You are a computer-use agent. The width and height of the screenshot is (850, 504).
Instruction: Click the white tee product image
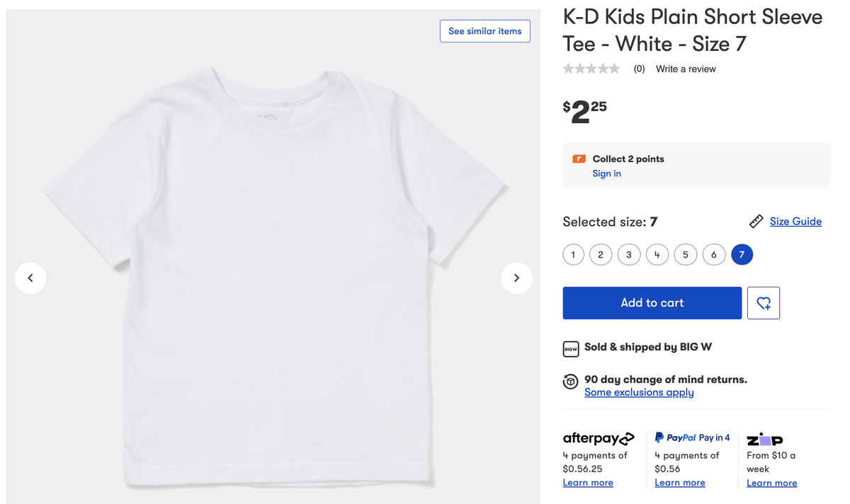pyautogui.click(x=273, y=276)
